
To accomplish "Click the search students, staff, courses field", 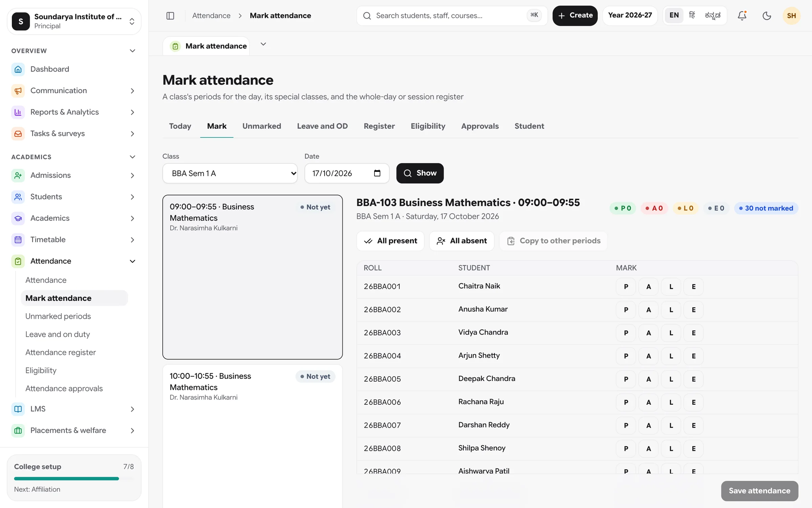I will click(452, 16).
